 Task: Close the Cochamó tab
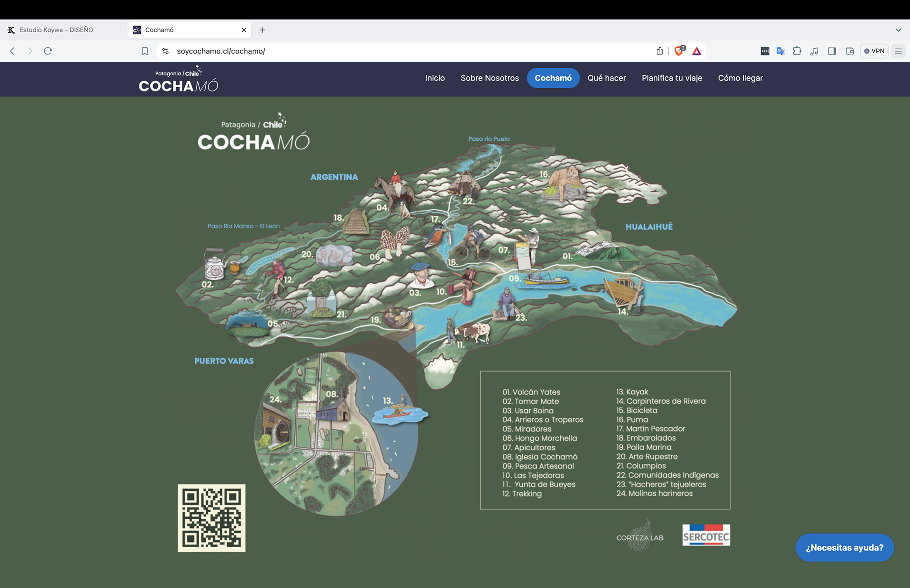point(244,30)
